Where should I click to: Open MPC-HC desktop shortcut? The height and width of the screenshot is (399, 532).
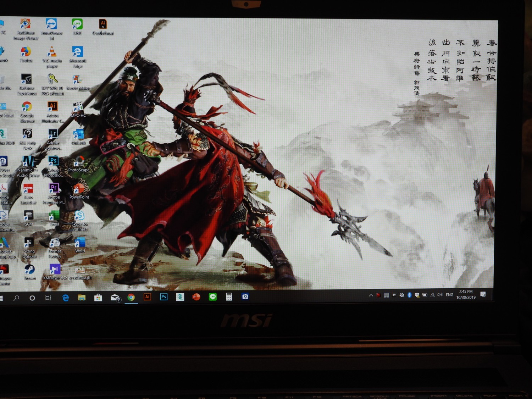78,109
